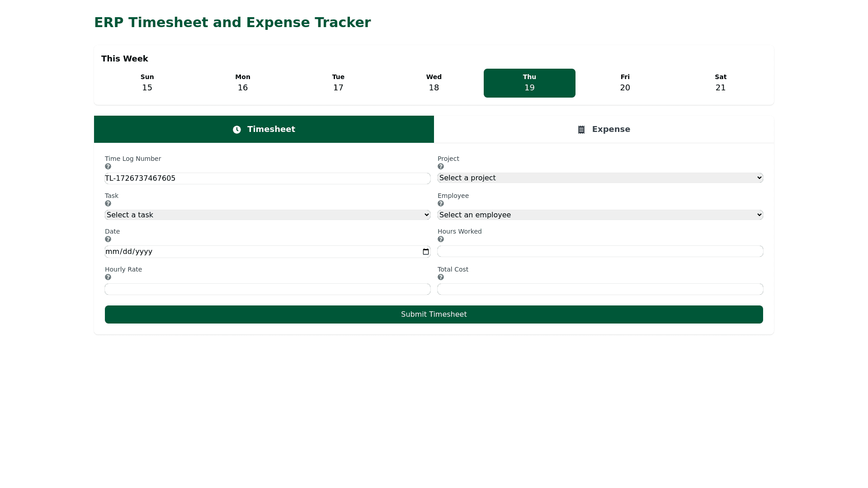Viewport: 868px width, 488px height.
Task: Select the Timesheet tab
Action: 264,129
